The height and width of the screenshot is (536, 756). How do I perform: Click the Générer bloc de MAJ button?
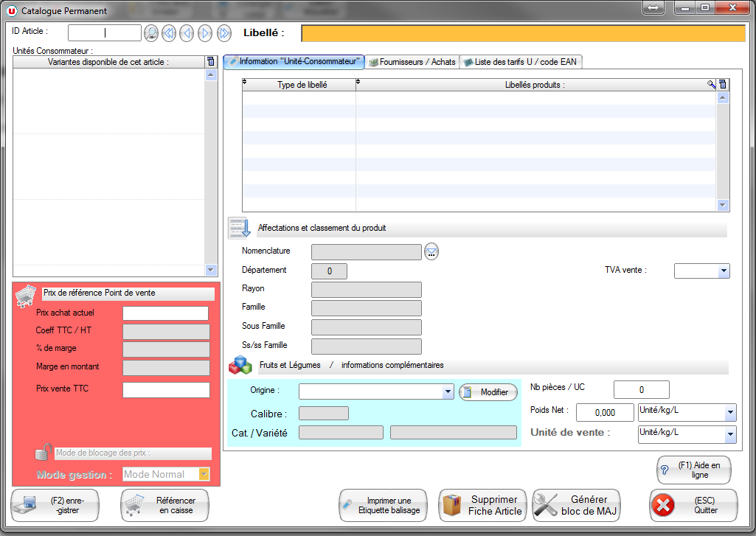[577, 506]
